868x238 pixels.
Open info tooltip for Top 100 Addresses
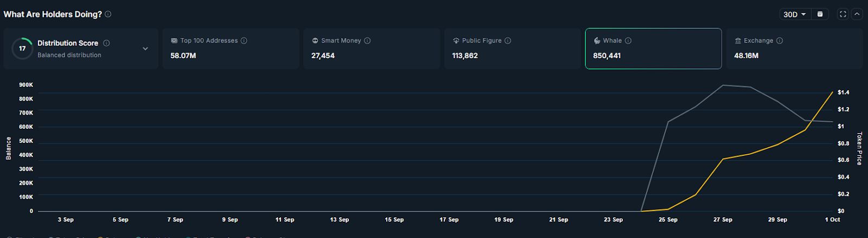(x=244, y=41)
